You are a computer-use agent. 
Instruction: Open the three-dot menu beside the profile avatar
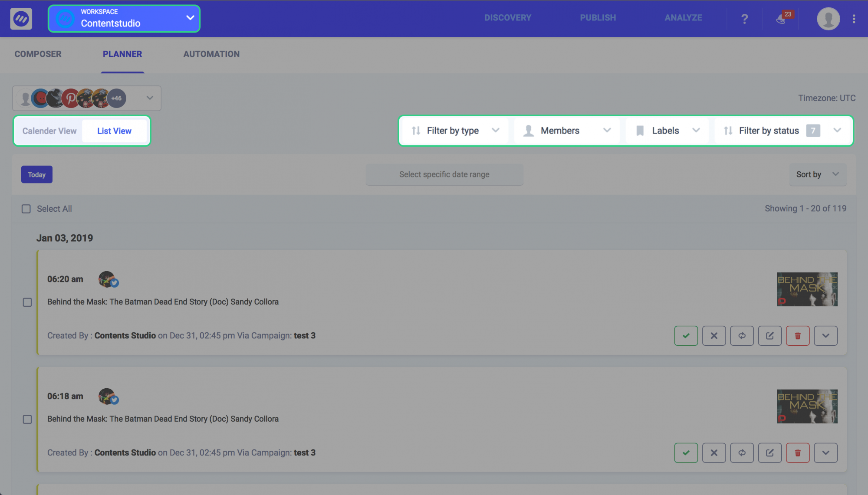pos(854,18)
